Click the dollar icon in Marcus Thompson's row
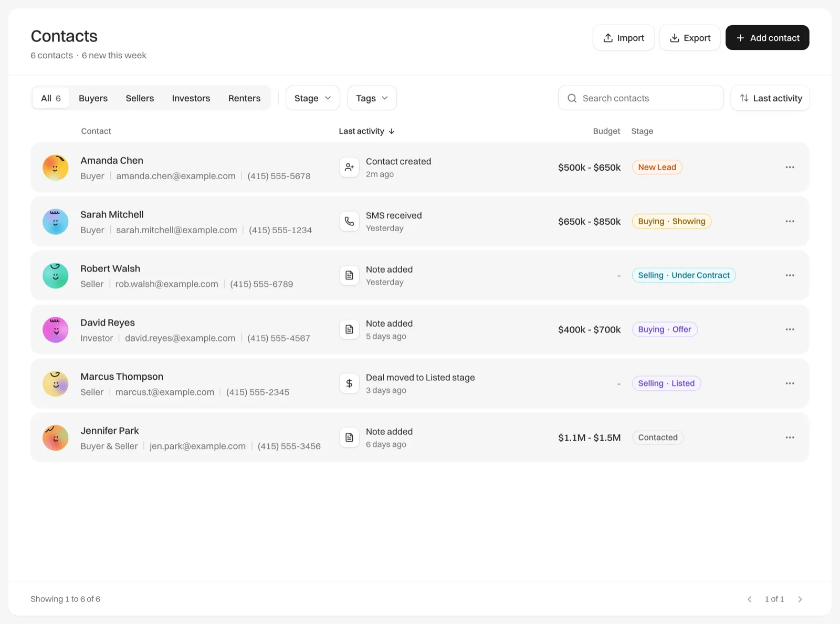Screen dimensions: 840x624 coord(349,384)
